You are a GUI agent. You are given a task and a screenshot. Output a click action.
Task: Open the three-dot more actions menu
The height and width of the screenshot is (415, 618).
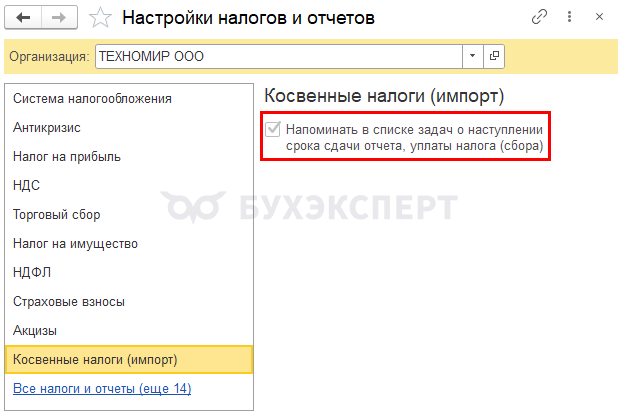[x=569, y=17]
